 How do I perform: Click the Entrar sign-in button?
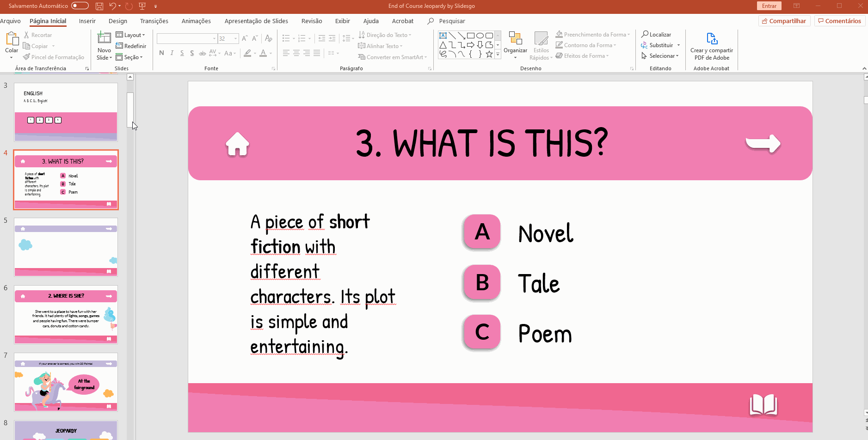[769, 6]
